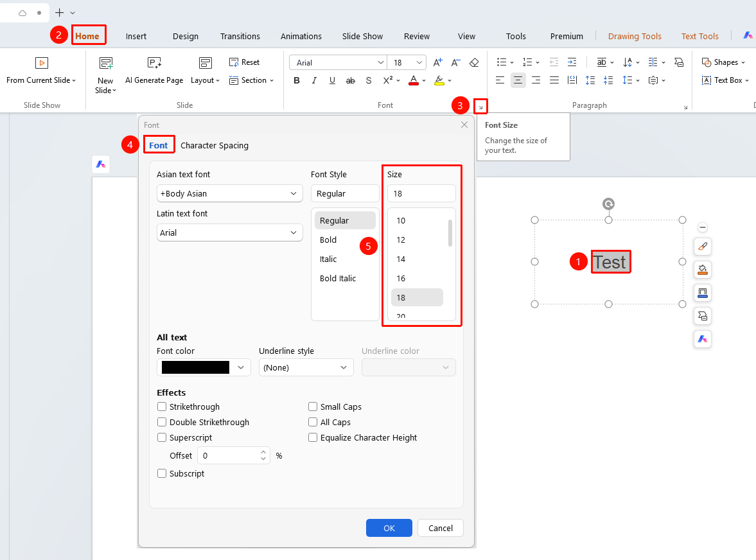756x560 pixels.
Task: Open ribbon font name dropdown
Action: tap(381, 63)
